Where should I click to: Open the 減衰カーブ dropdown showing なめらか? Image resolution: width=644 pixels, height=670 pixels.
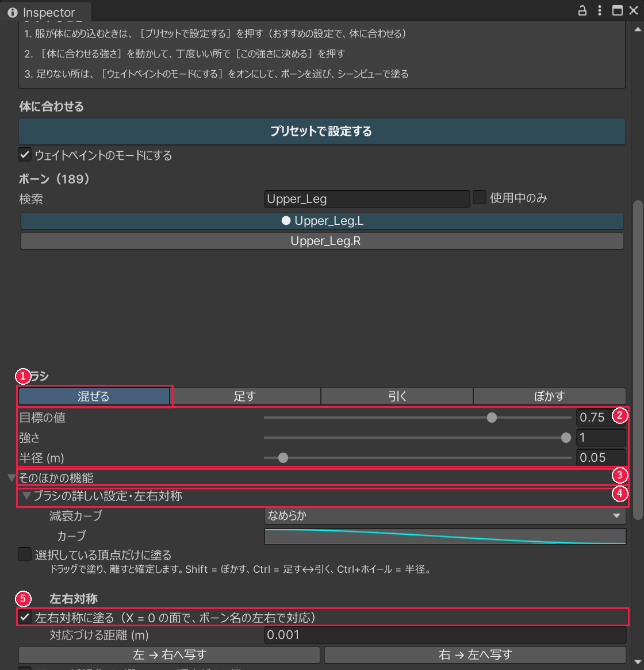coord(445,516)
